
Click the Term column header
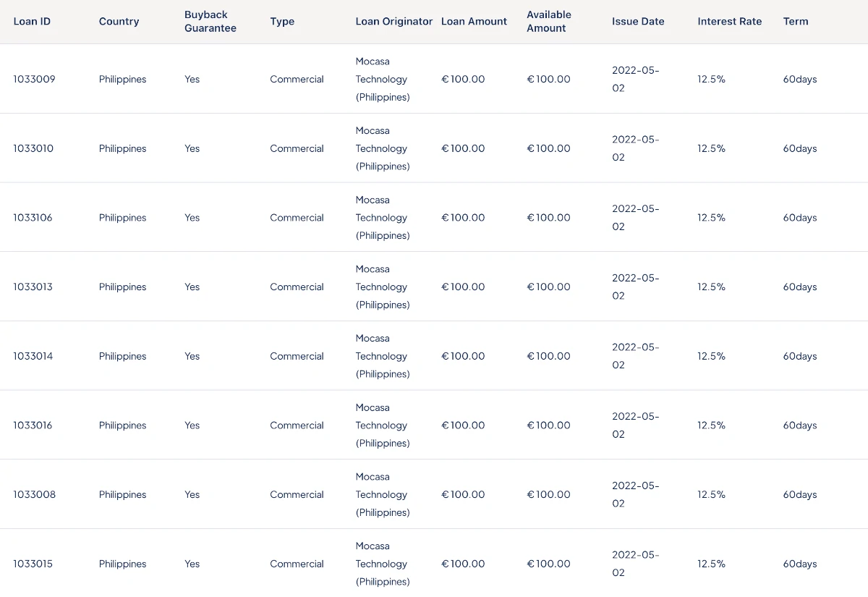click(796, 21)
